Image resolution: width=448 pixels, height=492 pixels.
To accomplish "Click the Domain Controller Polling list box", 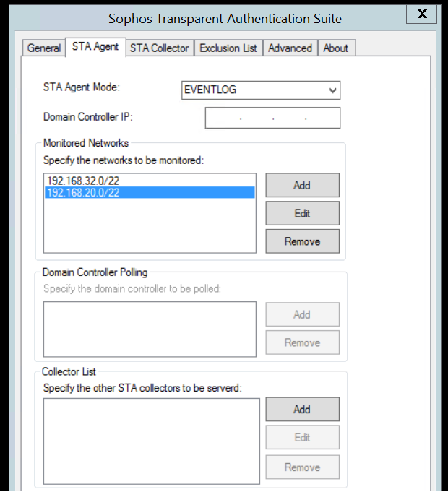I will [x=150, y=329].
